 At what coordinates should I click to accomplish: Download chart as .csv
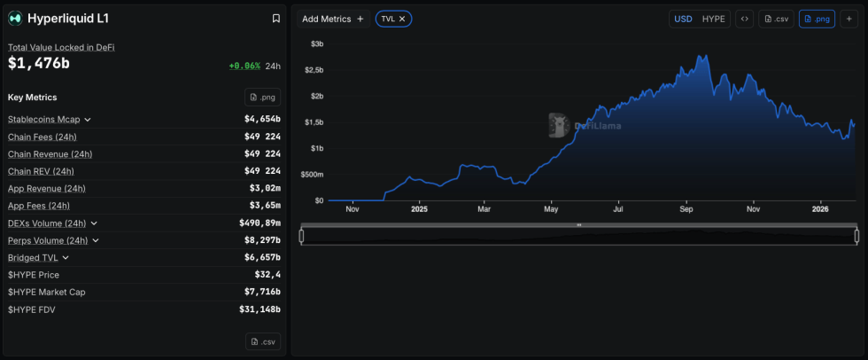coord(776,19)
